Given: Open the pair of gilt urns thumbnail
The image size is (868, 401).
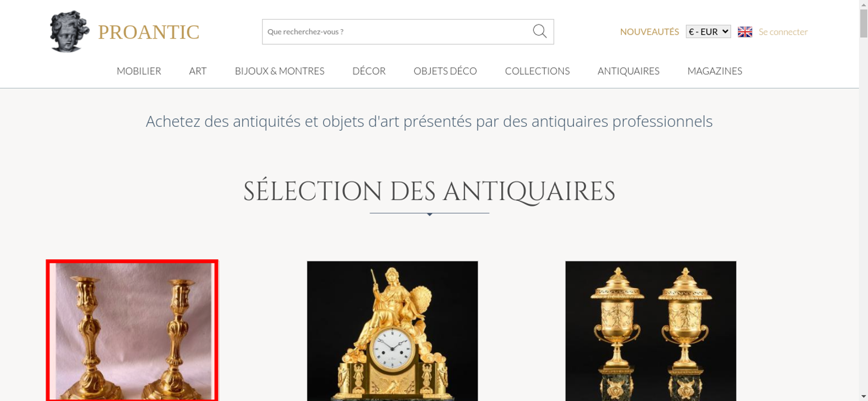Looking at the screenshot, I should pos(651,331).
